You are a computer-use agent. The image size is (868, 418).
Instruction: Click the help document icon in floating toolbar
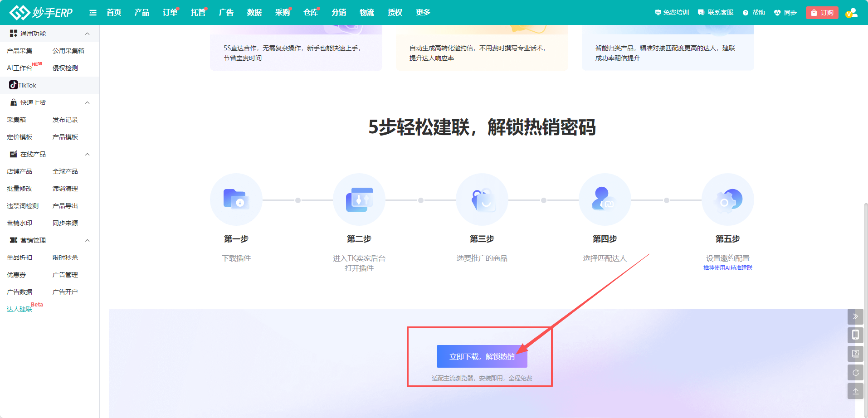click(855, 354)
